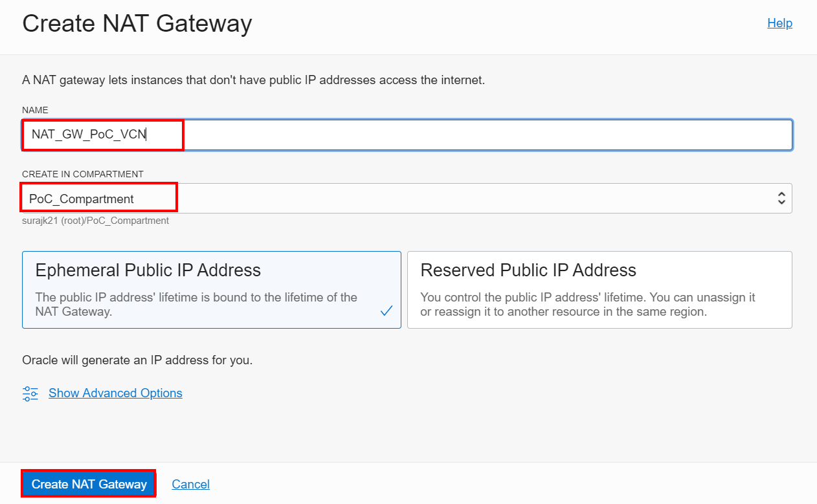This screenshot has height=504, width=817.
Task: Click inside the NAME text field
Action: pyautogui.click(x=407, y=135)
